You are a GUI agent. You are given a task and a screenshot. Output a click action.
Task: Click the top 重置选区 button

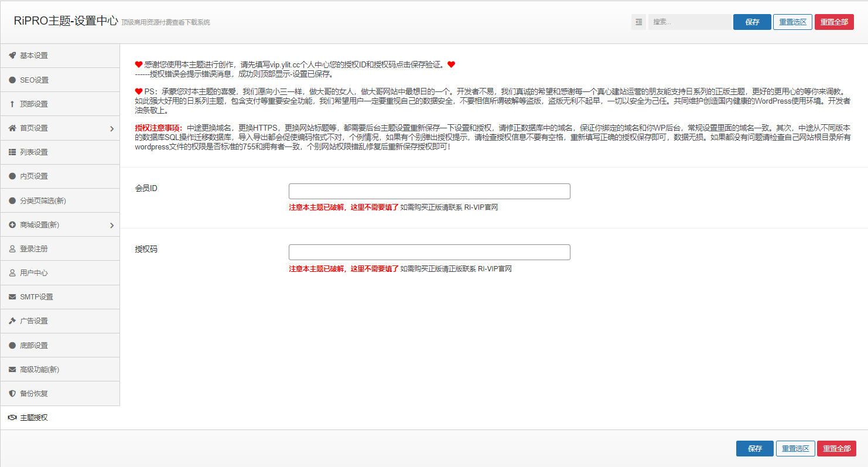[x=792, y=22]
